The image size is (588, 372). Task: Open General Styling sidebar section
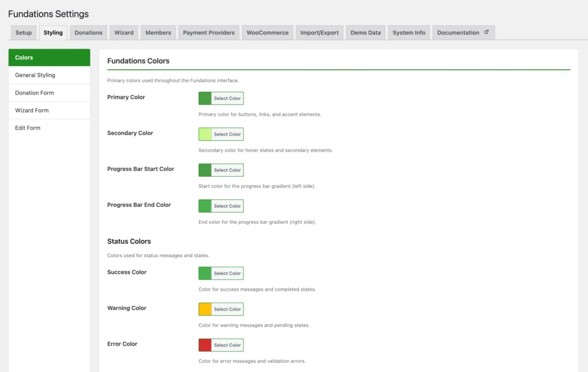click(49, 75)
